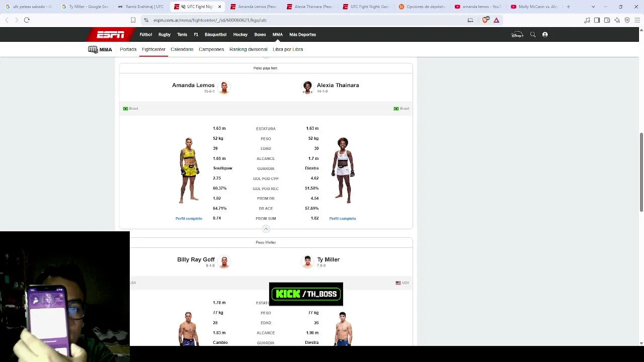Click the Alexia Thainara name link
Screen dimensions: 644x362
pyautogui.click(x=338, y=85)
